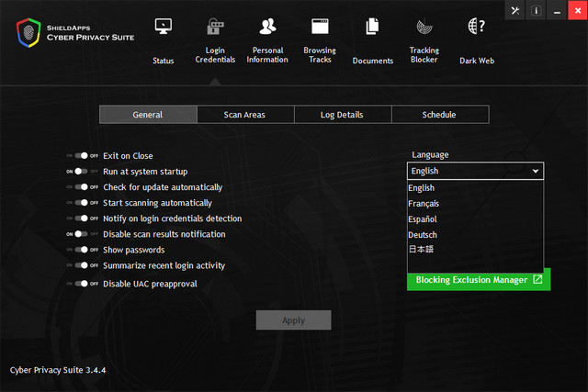Switch to the Scan Areas tab
Viewport: 588px width, 392px height.
click(245, 115)
